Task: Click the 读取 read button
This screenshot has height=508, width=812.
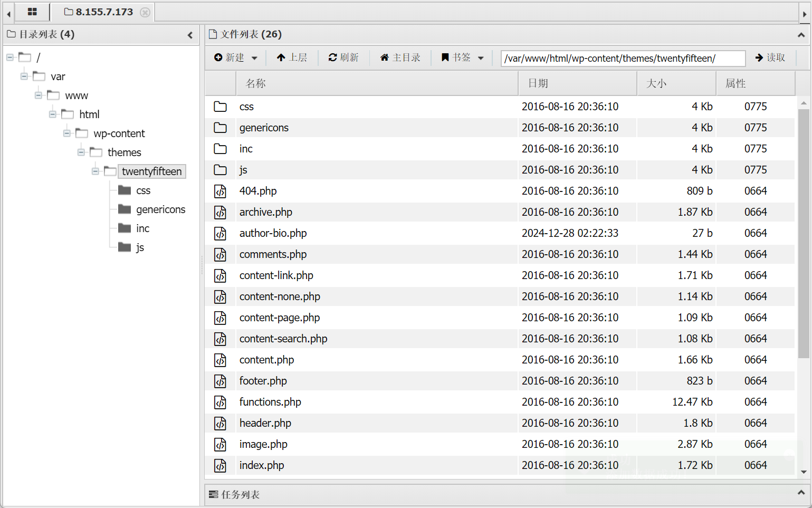Action: point(770,57)
